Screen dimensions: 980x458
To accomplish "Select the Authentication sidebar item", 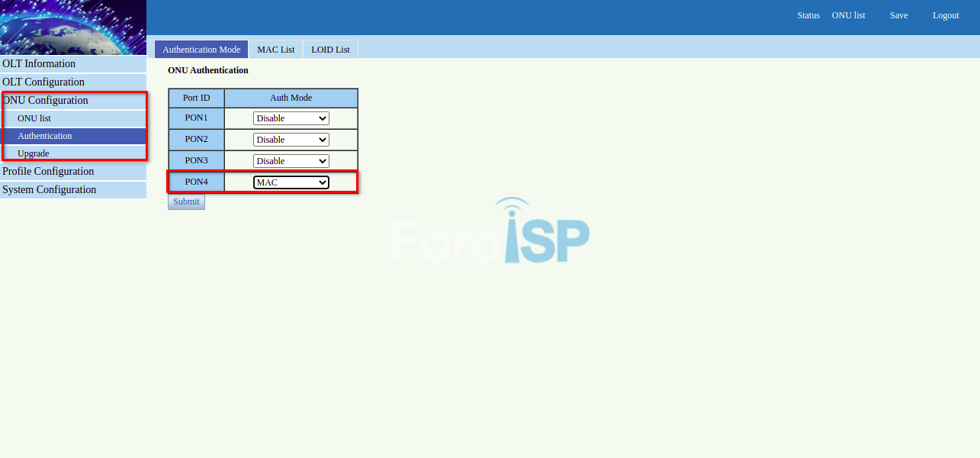I will click(x=45, y=136).
